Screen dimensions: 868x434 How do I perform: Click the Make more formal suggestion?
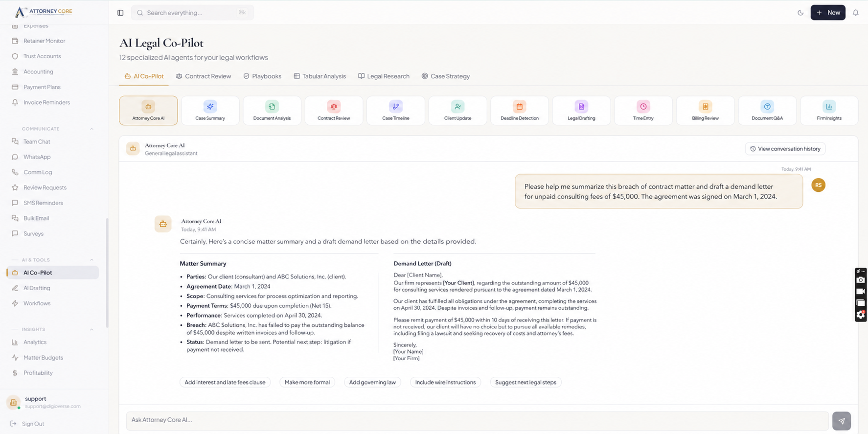[307, 383]
